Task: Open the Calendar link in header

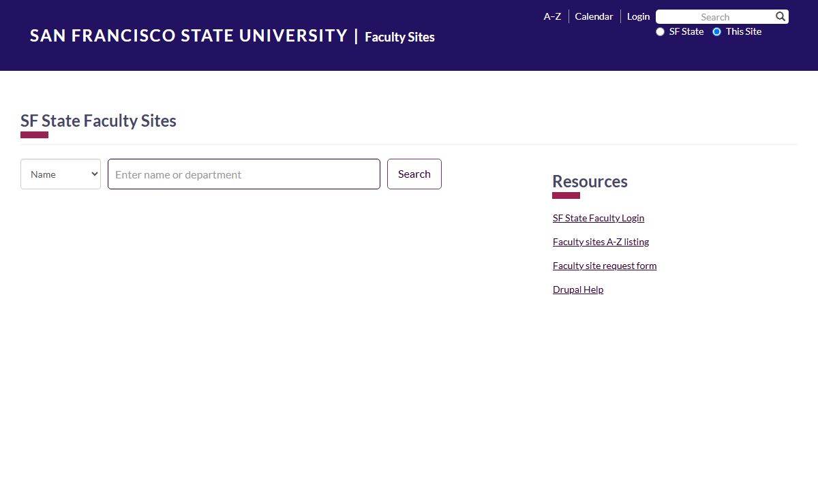Action: (x=594, y=17)
